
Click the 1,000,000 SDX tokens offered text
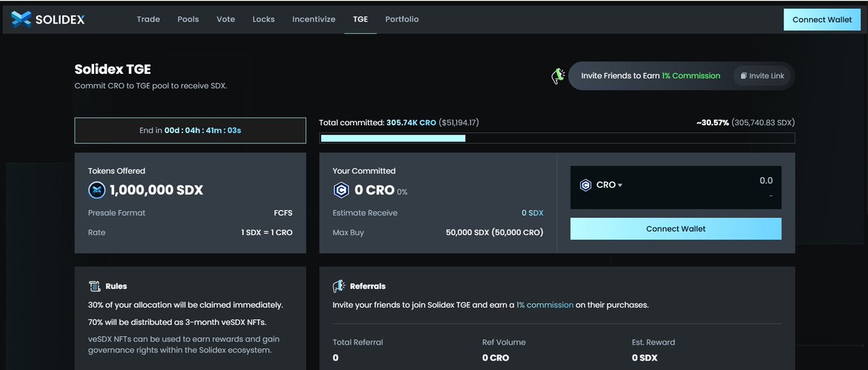[156, 190]
